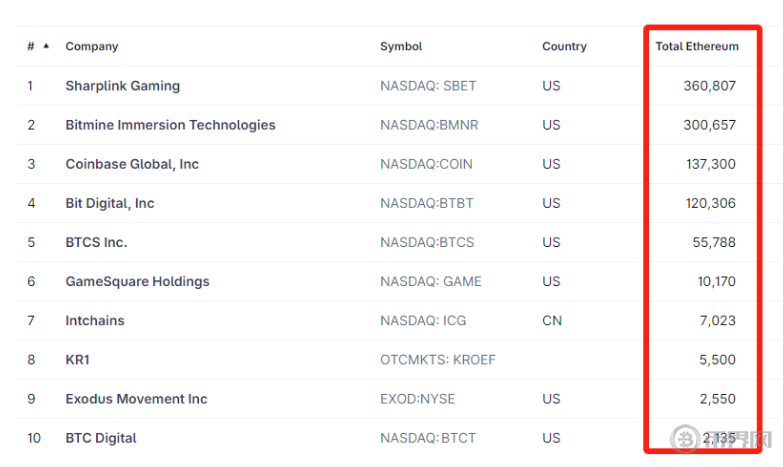
Task: Sort by the Country column header
Action: coord(564,46)
